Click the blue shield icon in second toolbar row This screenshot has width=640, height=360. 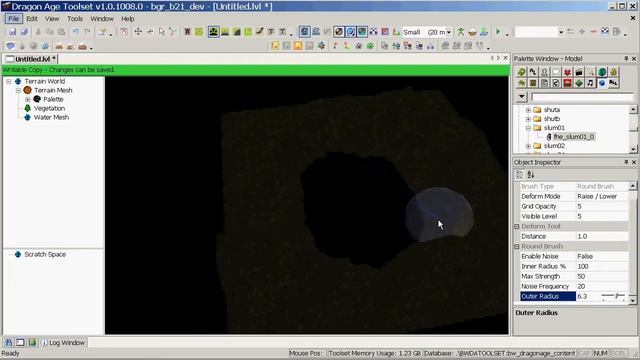click(x=10, y=46)
